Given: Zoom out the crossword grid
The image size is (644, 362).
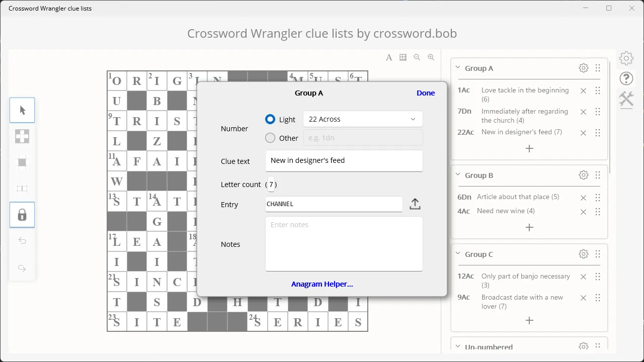Looking at the screenshot, I should (417, 57).
